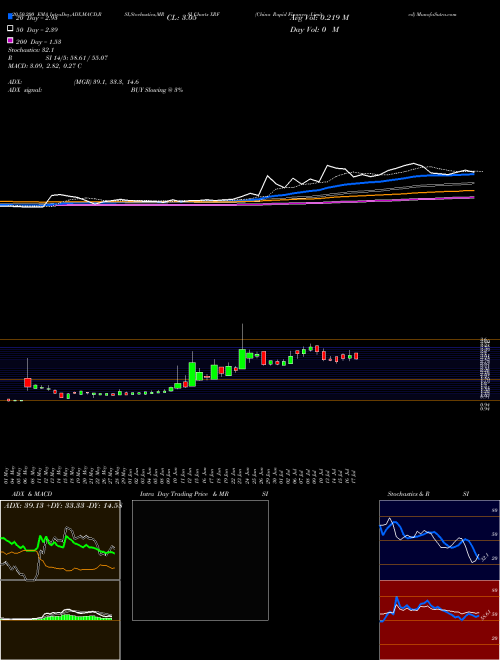Open the blue Stochastics chart panel

[x=439, y=540]
